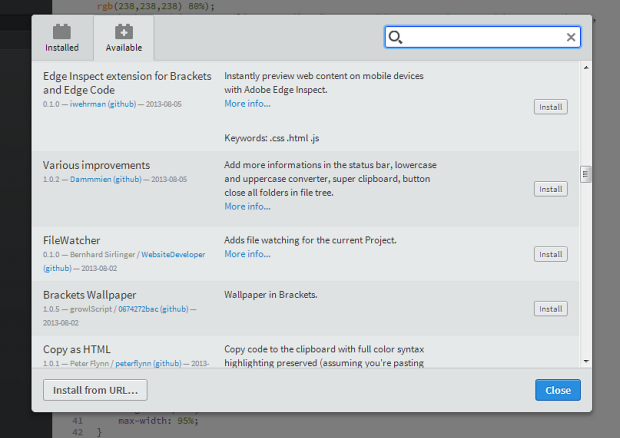The width and height of the screenshot is (620, 438).
Task: Close the Extension Manager dialog
Action: [557, 389]
